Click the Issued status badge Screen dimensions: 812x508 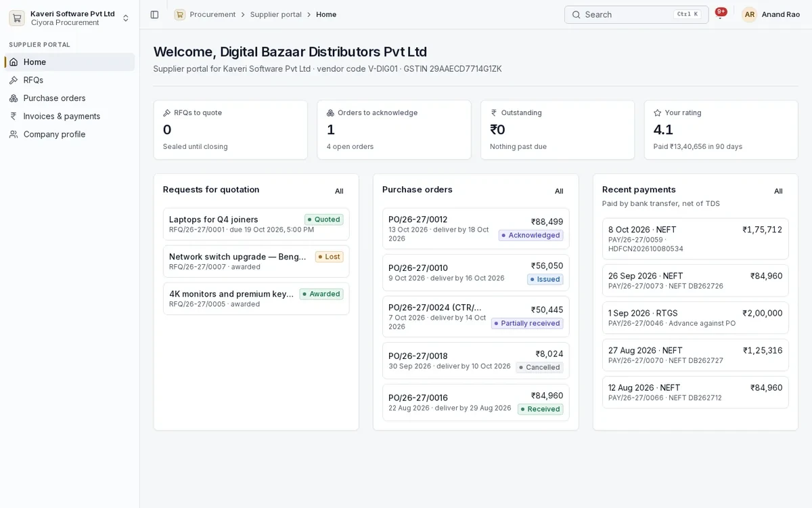(x=545, y=279)
